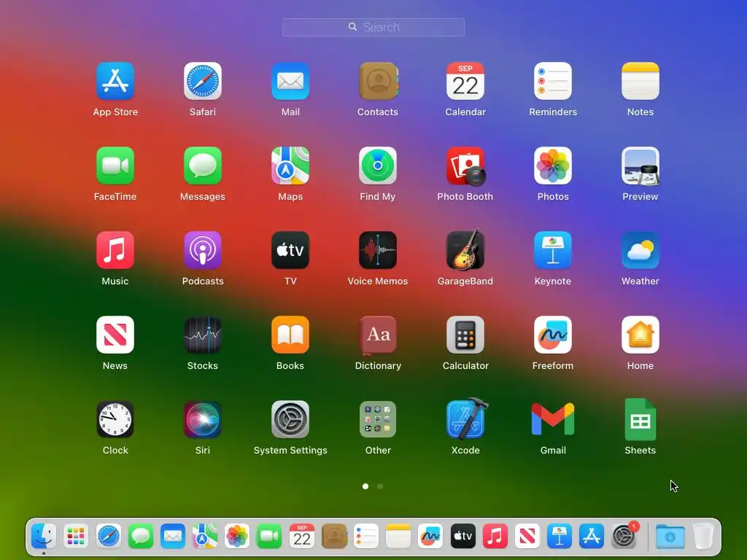This screenshot has height=560, width=747.
Task: Open Calendar from the Dock
Action: [301, 536]
